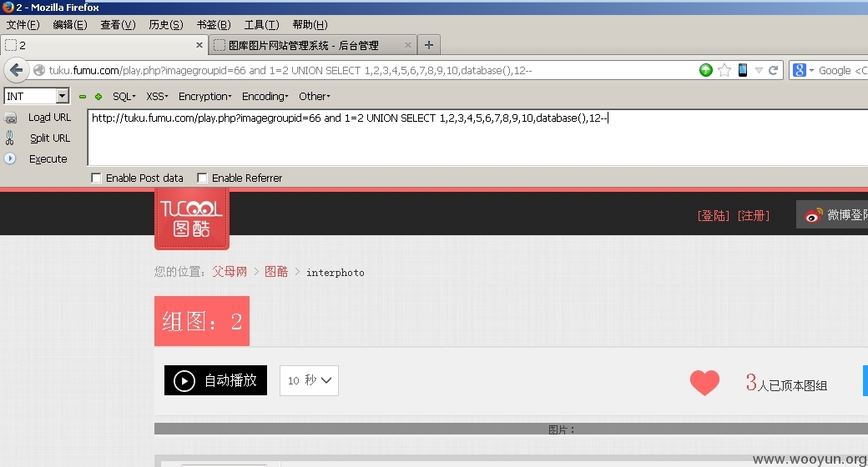Enable the Referrer checkbox
Viewport: 868px width, 467px height.
[202, 178]
